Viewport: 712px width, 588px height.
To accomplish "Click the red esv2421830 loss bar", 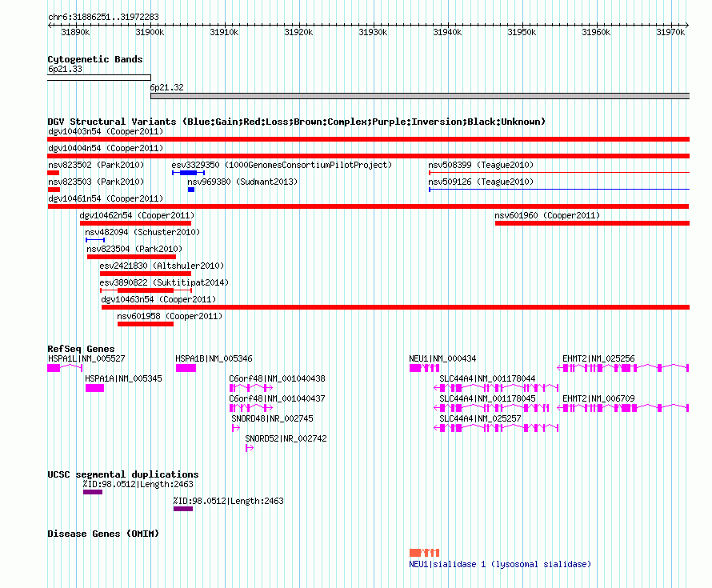I will [x=146, y=274].
